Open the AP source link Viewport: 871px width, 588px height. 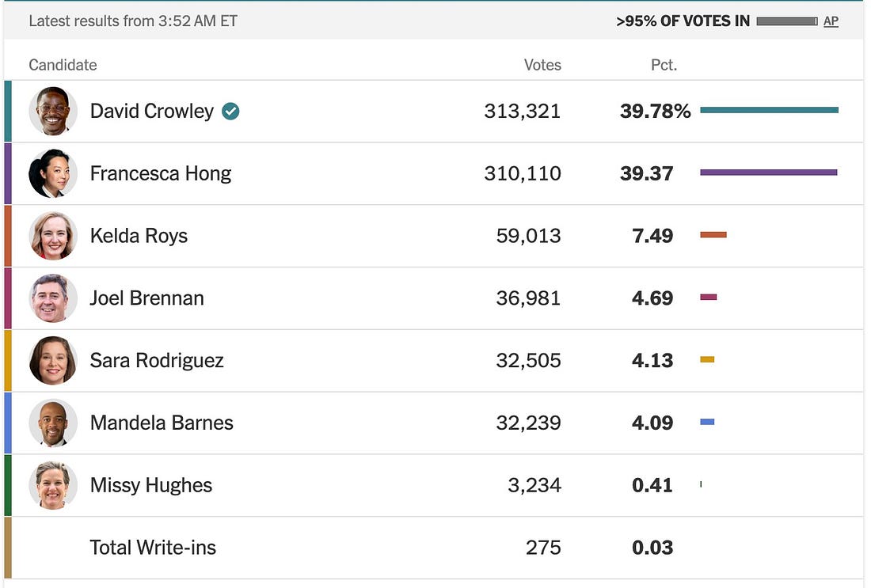[x=831, y=21]
